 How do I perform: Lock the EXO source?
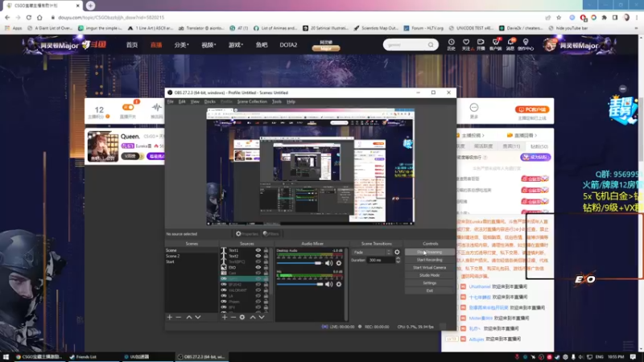[x=266, y=268]
